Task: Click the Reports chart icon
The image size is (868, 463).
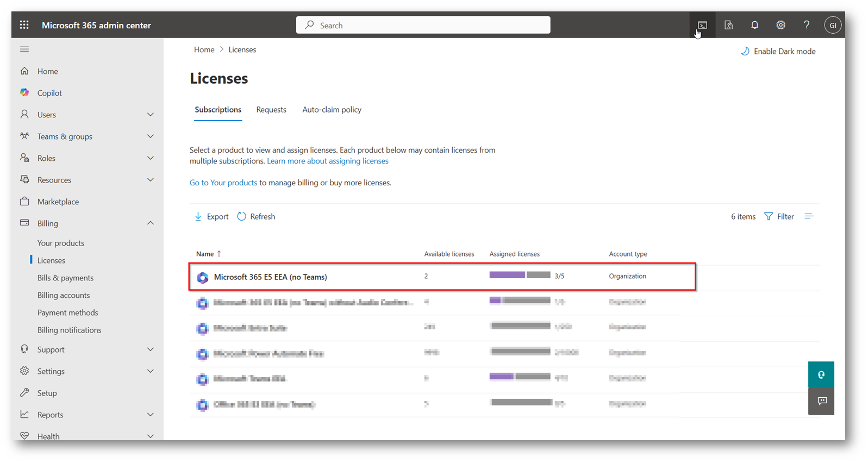Action: pos(24,415)
